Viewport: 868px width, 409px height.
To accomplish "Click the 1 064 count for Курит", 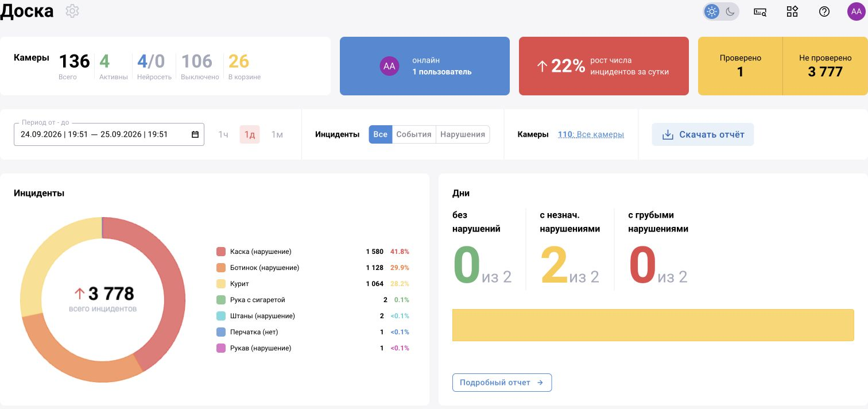I will point(374,284).
